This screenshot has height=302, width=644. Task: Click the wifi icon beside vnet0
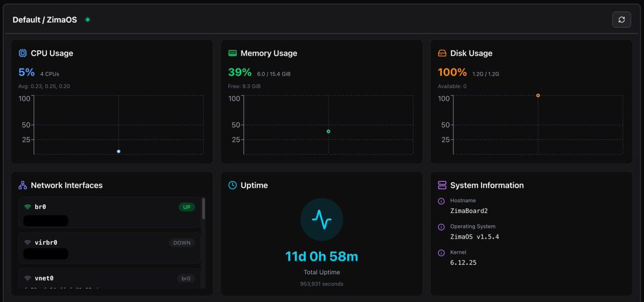27,278
